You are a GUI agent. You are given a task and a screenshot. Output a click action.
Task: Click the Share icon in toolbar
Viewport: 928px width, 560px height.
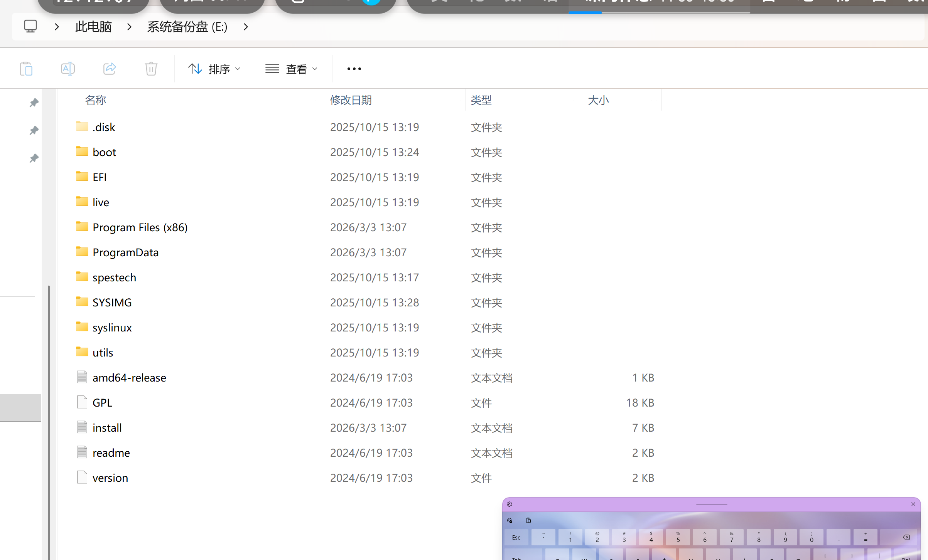(110, 69)
